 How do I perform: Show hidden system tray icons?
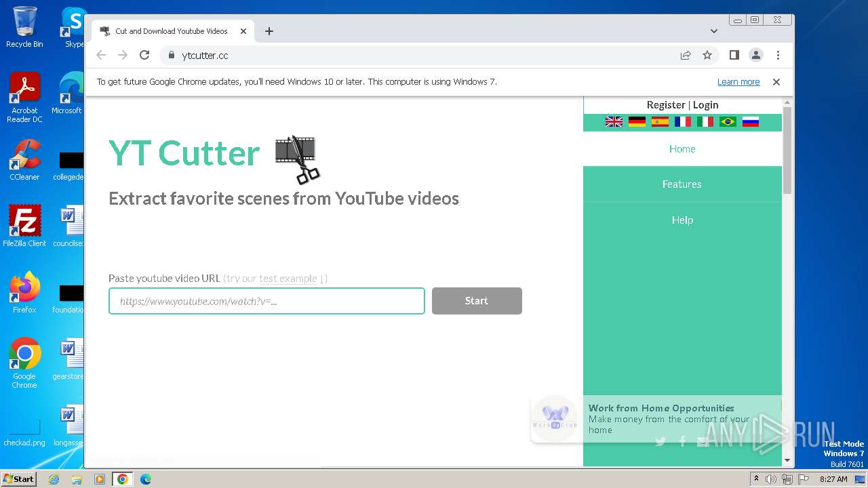(756, 479)
